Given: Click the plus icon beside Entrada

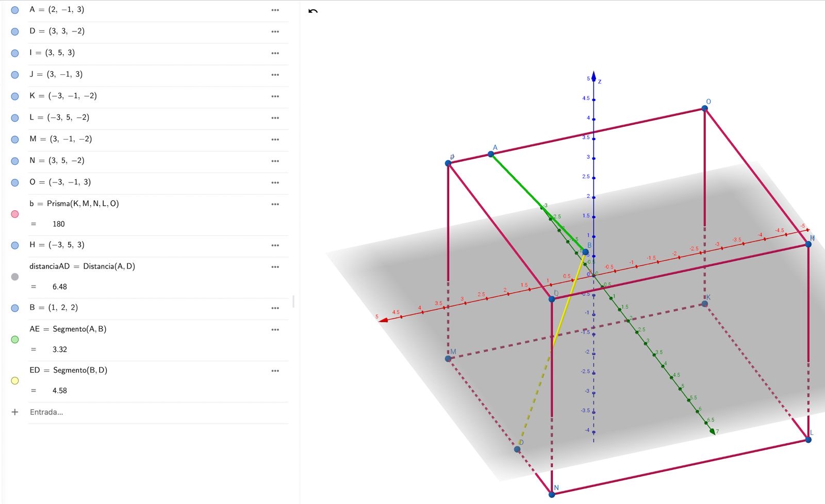Looking at the screenshot, I should pyautogui.click(x=15, y=412).
